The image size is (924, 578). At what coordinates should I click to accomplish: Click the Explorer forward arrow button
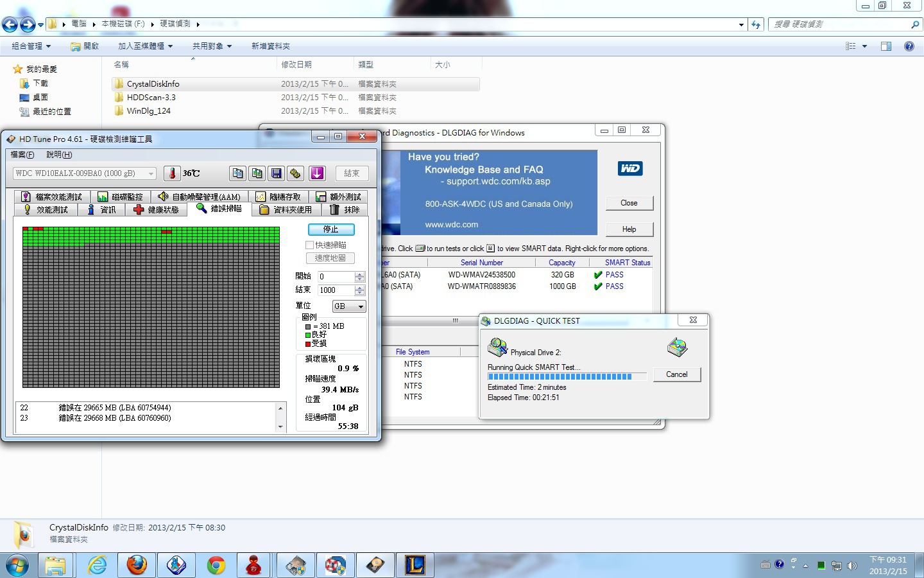pyautogui.click(x=28, y=24)
